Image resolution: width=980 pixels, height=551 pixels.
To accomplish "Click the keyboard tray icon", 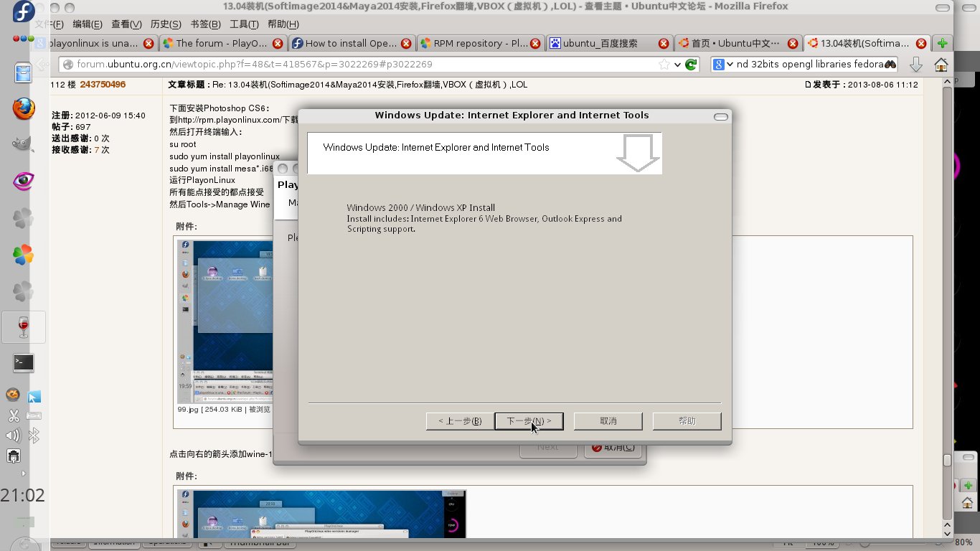I will click(x=34, y=415).
